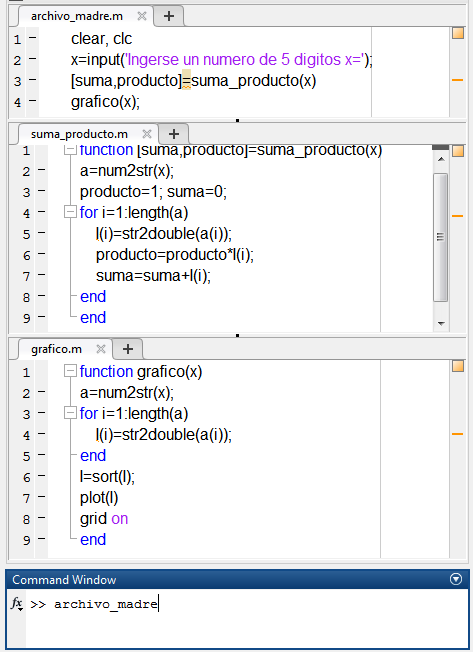Click 'l(i)=str2double(a(i));' in grafico.m
The height and width of the screenshot is (652, 473).
(164, 435)
